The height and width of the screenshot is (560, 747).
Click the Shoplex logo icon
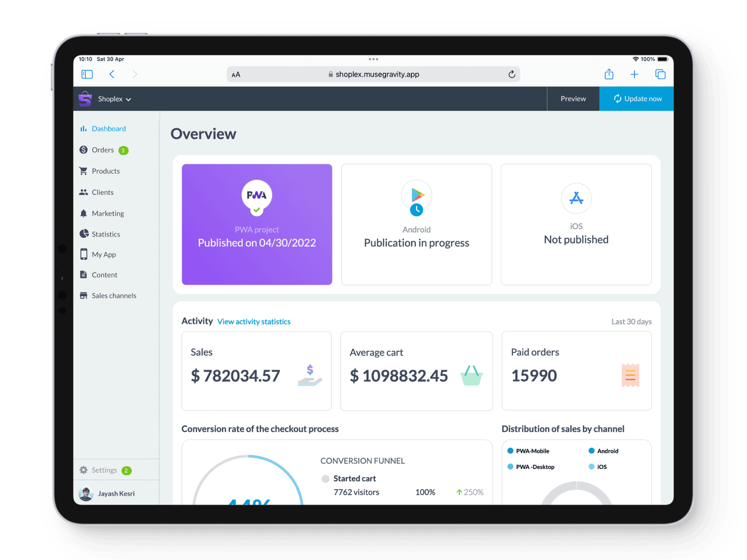[x=85, y=99]
